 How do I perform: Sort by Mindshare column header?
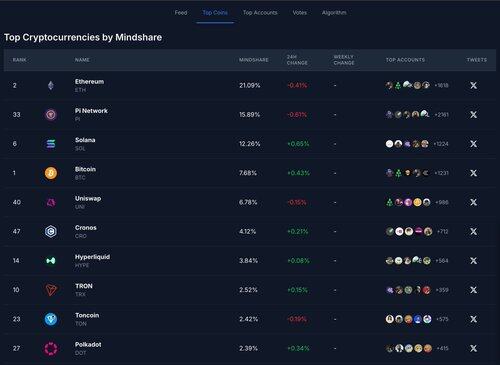(x=254, y=60)
